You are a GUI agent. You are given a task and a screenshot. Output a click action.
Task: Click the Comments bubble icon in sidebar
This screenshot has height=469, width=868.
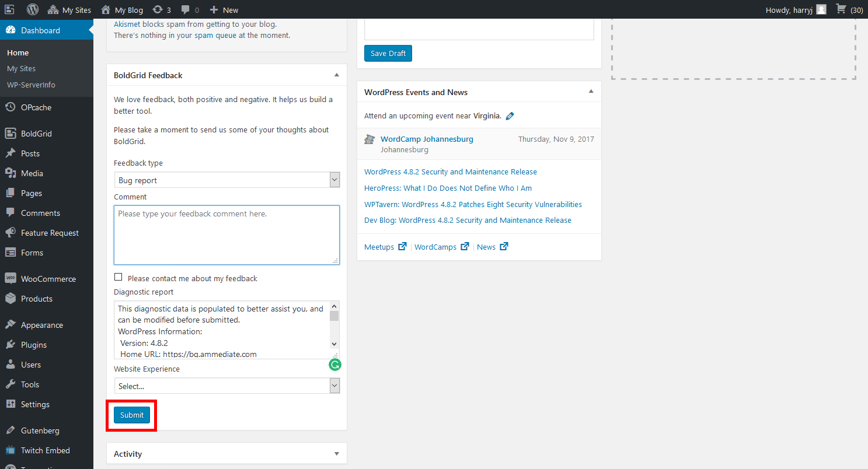pyautogui.click(x=11, y=213)
